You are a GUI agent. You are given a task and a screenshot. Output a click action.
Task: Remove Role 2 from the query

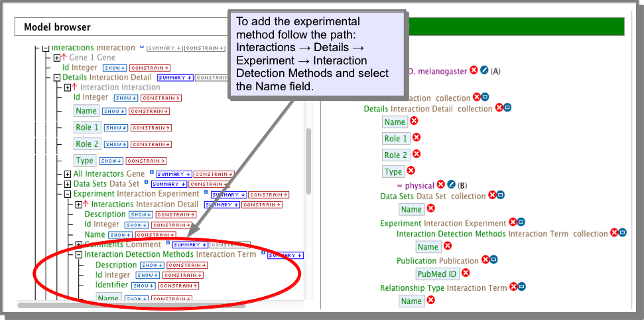coord(417,154)
